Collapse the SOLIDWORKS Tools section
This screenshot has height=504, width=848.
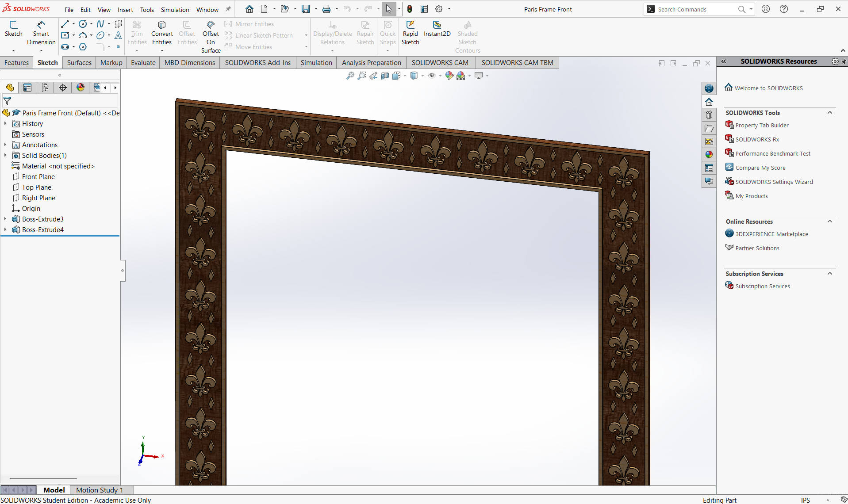830,113
